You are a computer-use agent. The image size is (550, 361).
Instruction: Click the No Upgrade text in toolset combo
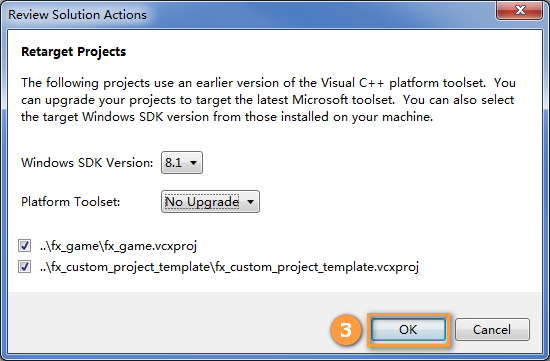202,202
